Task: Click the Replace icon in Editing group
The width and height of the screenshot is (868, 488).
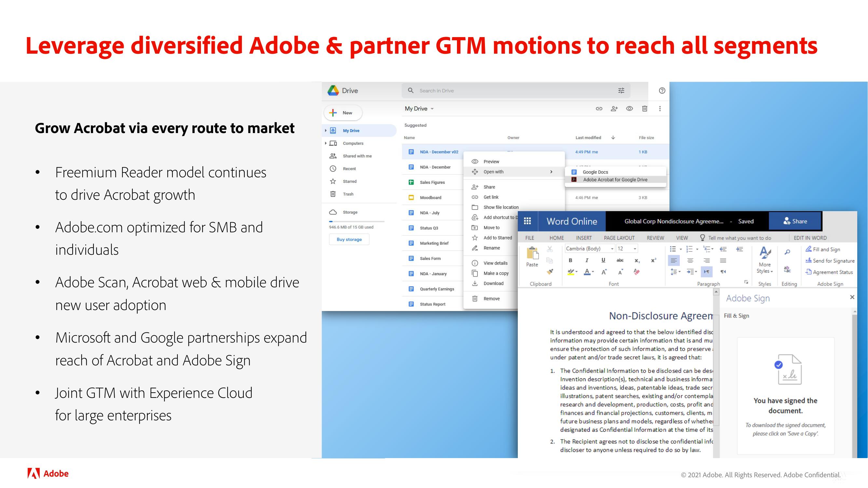Action: click(x=787, y=269)
